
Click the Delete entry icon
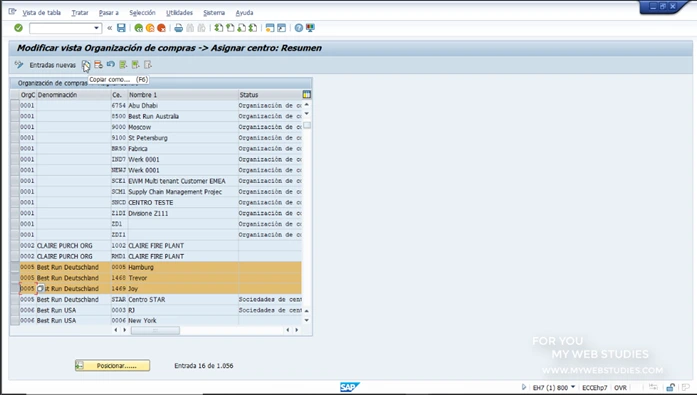click(x=98, y=65)
